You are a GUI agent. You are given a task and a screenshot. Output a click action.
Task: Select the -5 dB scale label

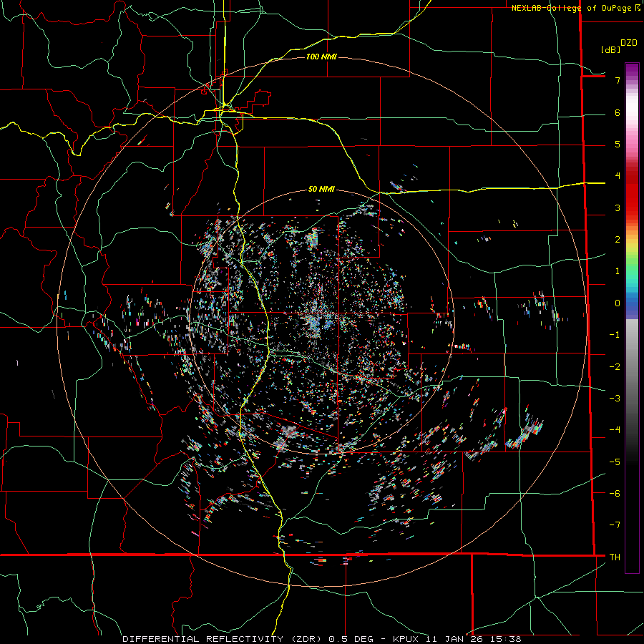(615, 462)
